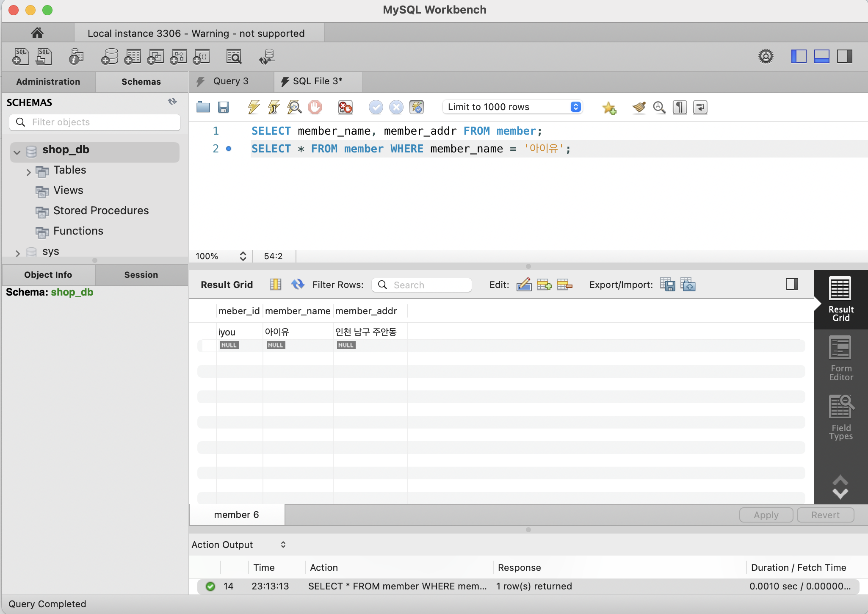Image resolution: width=868 pixels, height=614 pixels.
Task: Refresh result grid arrows icon
Action: pos(298,284)
